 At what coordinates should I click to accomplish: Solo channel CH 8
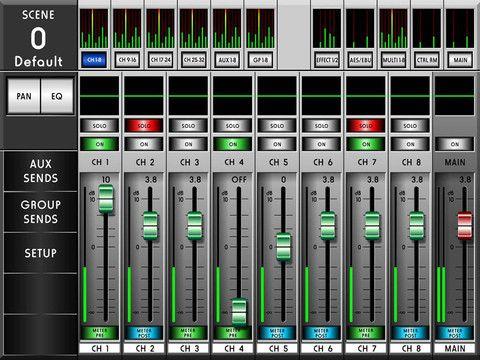tap(410, 126)
